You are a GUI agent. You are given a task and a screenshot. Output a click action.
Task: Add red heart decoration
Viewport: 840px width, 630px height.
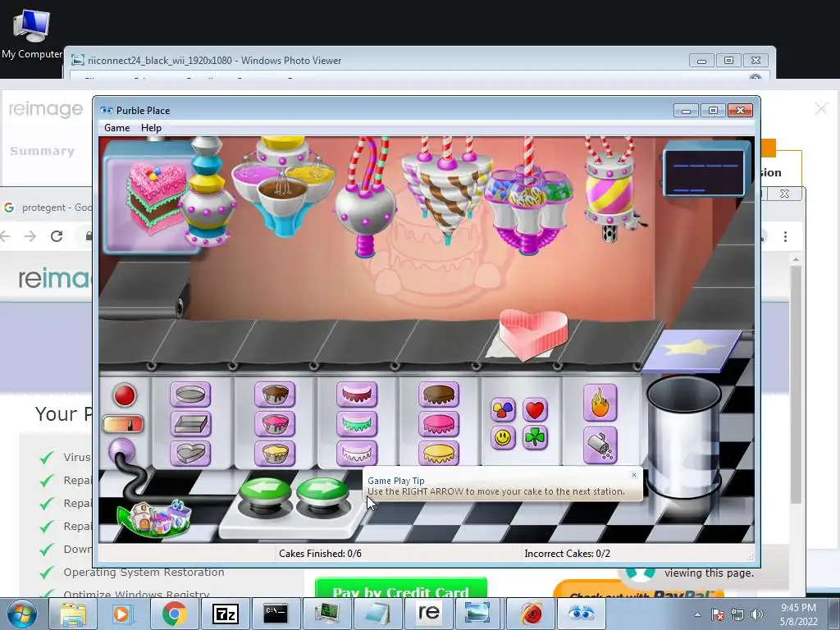535,410
